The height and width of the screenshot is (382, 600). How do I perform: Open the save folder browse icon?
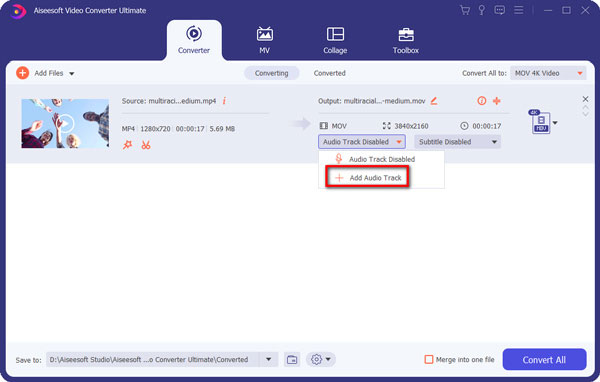coord(292,359)
